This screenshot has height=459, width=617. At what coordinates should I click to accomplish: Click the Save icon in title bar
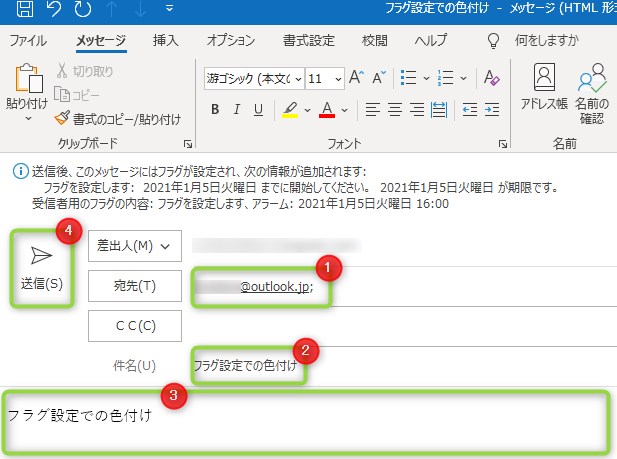pyautogui.click(x=25, y=7)
